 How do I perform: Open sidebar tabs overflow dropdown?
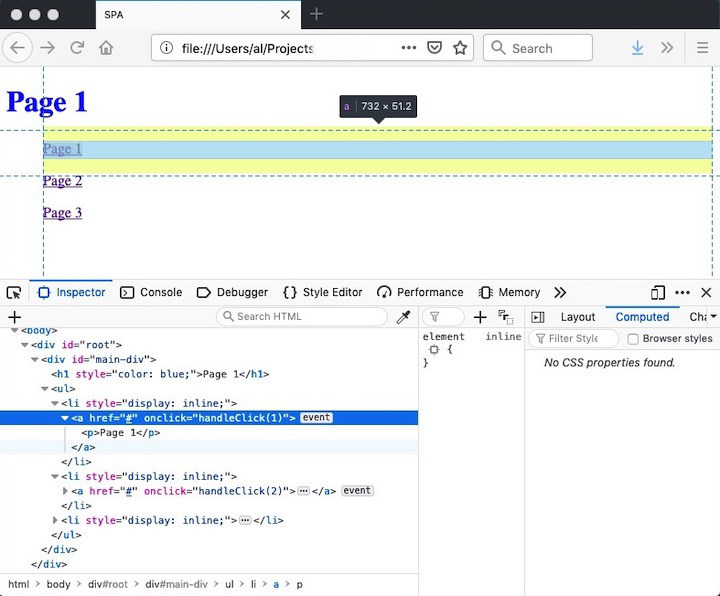tap(713, 316)
